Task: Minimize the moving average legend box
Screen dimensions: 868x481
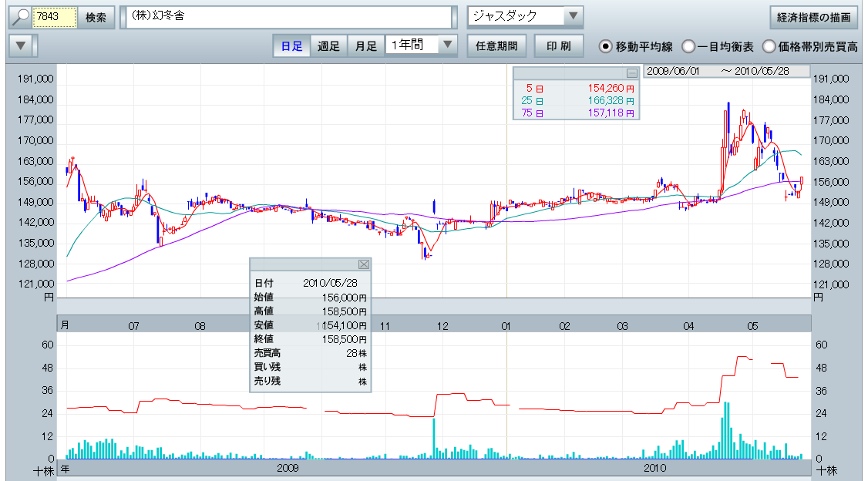Action: [x=631, y=73]
